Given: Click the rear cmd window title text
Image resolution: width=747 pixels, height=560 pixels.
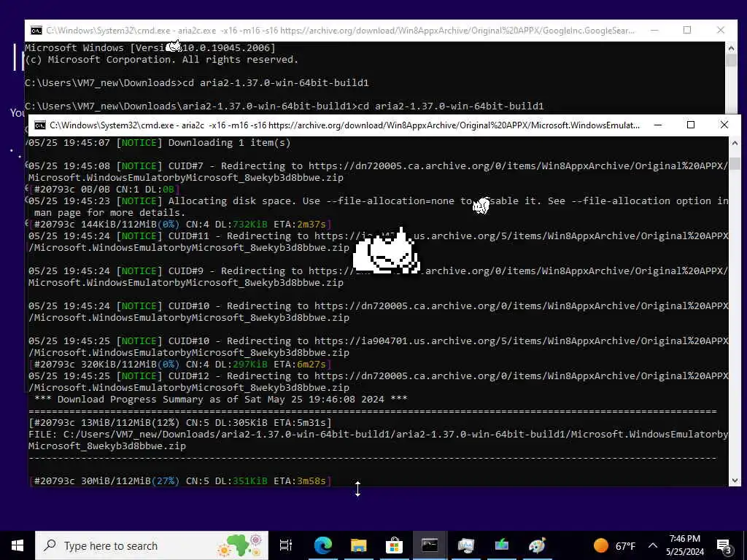Looking at the screenshot, I should coord(340,31).
